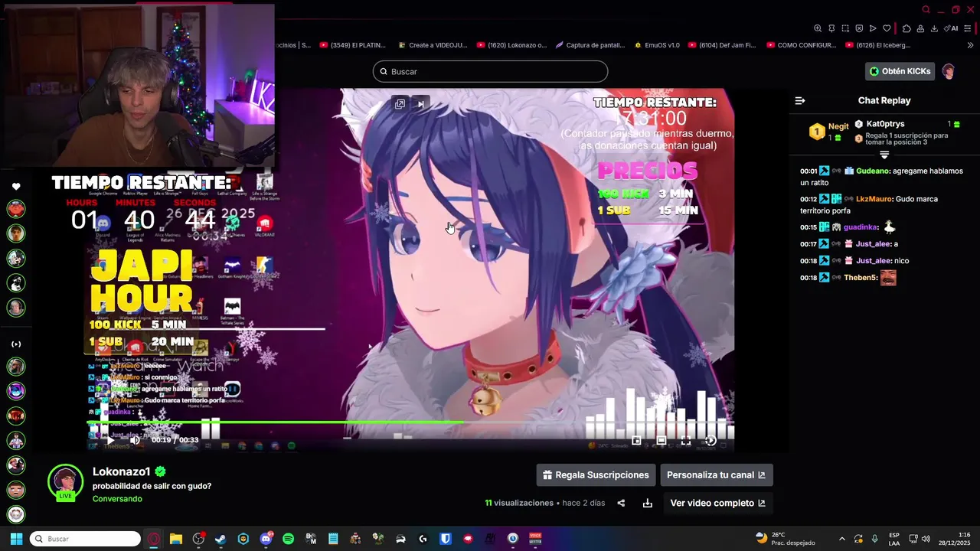Share the clip via share icon
Image resolution: width=980 pixels, height=551 pixels.
(x=621, y=503)
